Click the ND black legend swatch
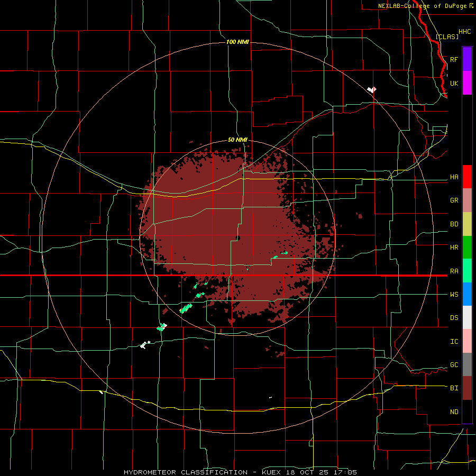This screenshot has width=476, height=476. click(x=467, y=411)
